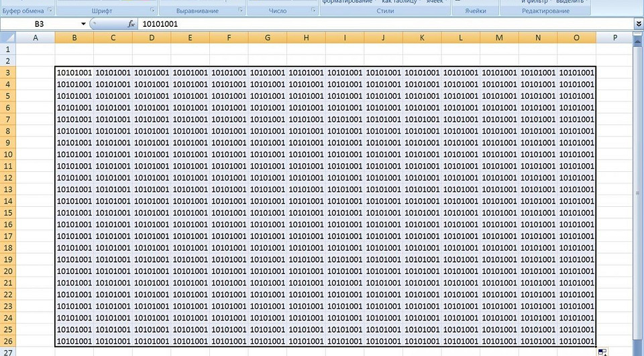The width and height of the screenshot is (644, 356).
Task: Click empty cell A1
Action: [35, 50]
